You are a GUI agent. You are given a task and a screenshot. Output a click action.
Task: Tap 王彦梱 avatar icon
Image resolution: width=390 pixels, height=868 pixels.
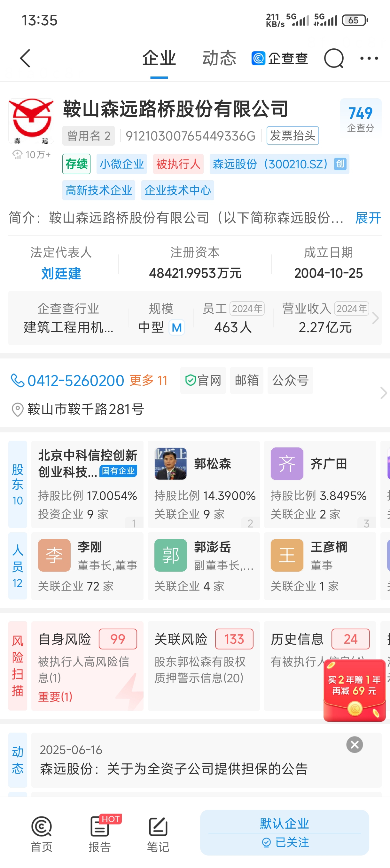pyautogui.click(x=287, y=555)
